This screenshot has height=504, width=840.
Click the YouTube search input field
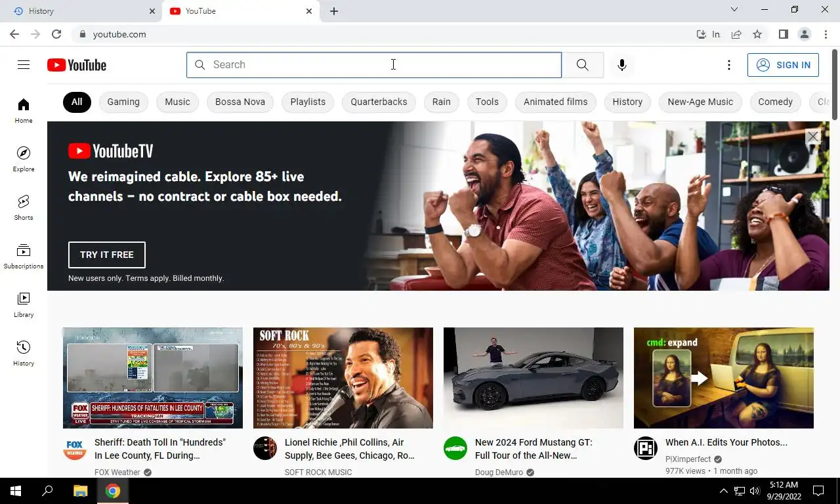(x=374, y=65)
